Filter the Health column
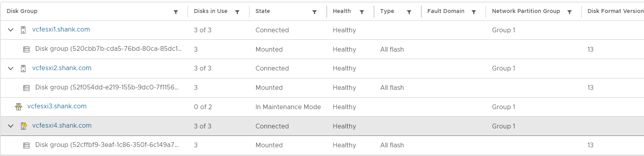Screen dimensions: 644x156 362,12
